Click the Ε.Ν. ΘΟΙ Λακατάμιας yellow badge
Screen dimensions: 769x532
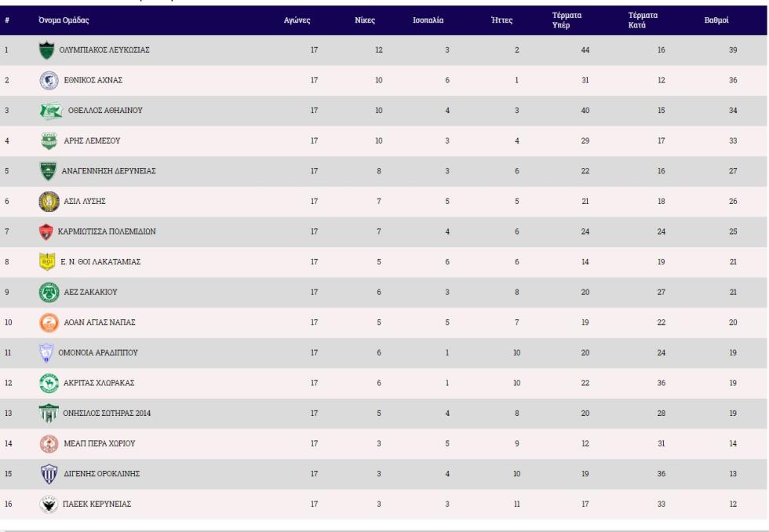pos(47,262)
